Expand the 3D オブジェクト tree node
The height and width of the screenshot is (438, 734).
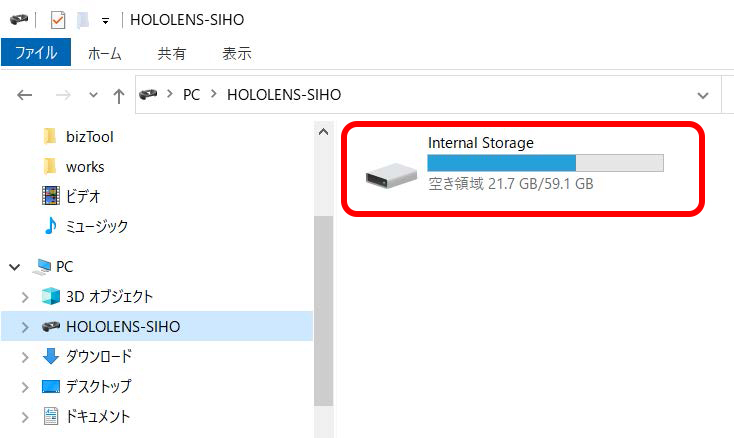26,297
